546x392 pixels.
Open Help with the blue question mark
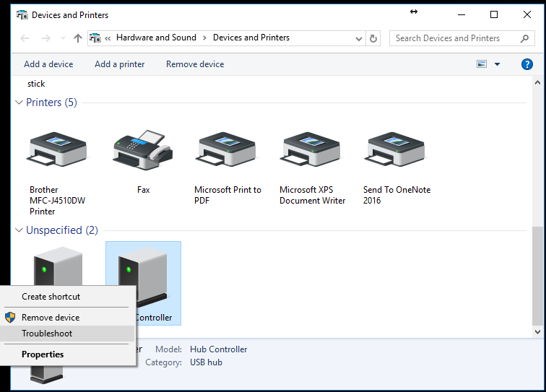point(526,64)
